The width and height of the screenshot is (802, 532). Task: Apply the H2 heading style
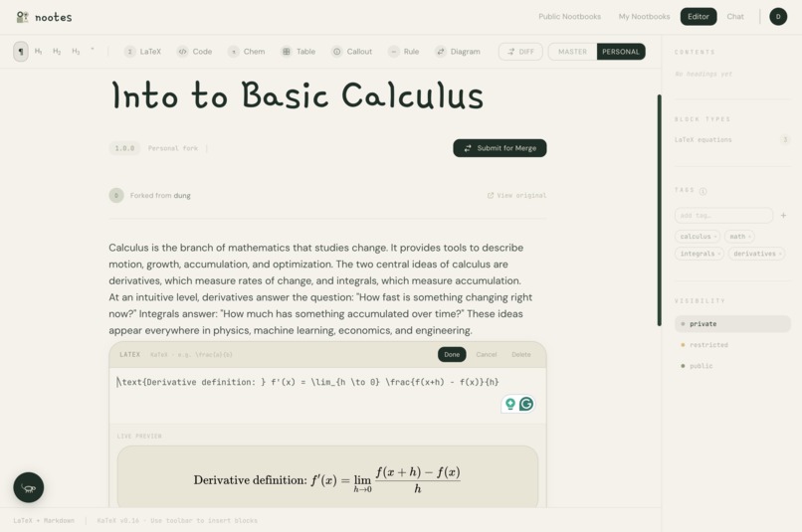(57, 52)
